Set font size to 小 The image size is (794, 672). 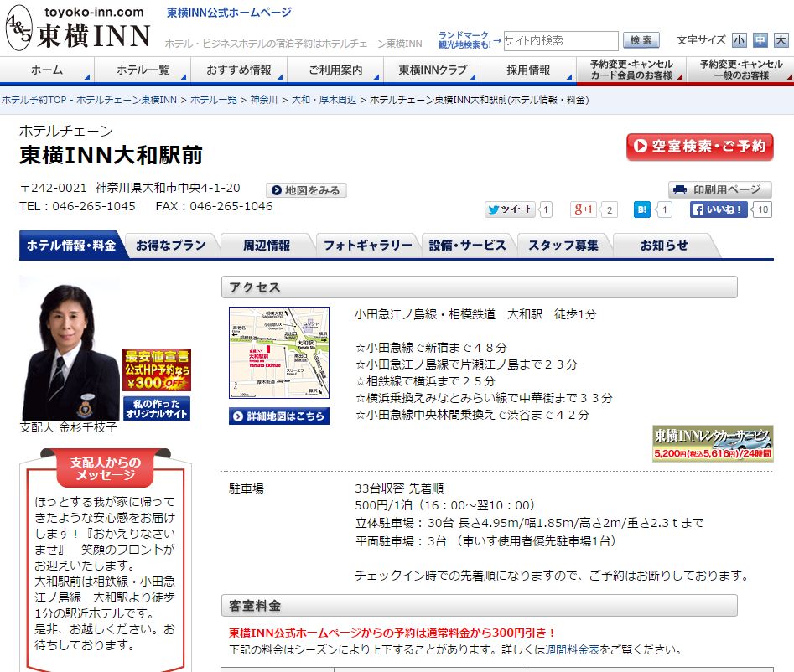click(740, 40)
